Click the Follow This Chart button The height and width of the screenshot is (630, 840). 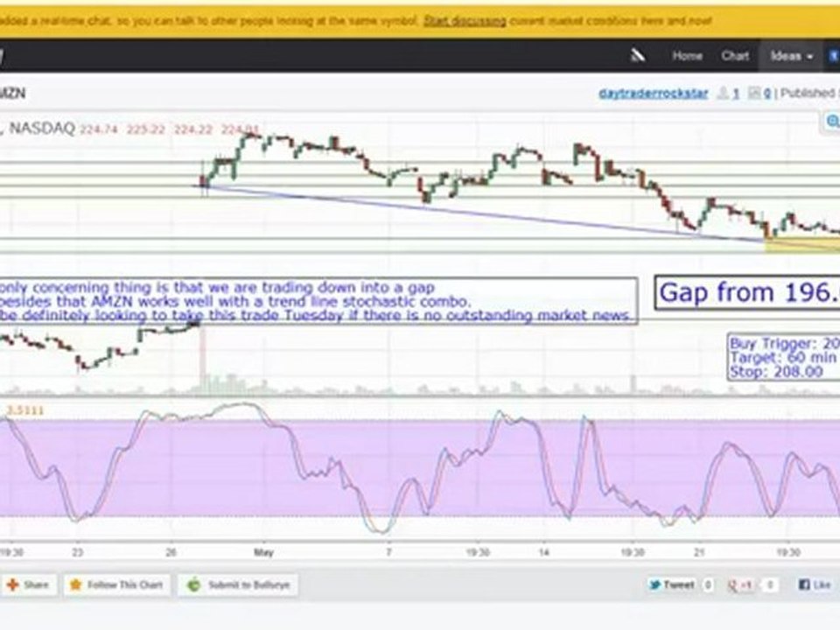pyautogui.click(x=116, y=584)
